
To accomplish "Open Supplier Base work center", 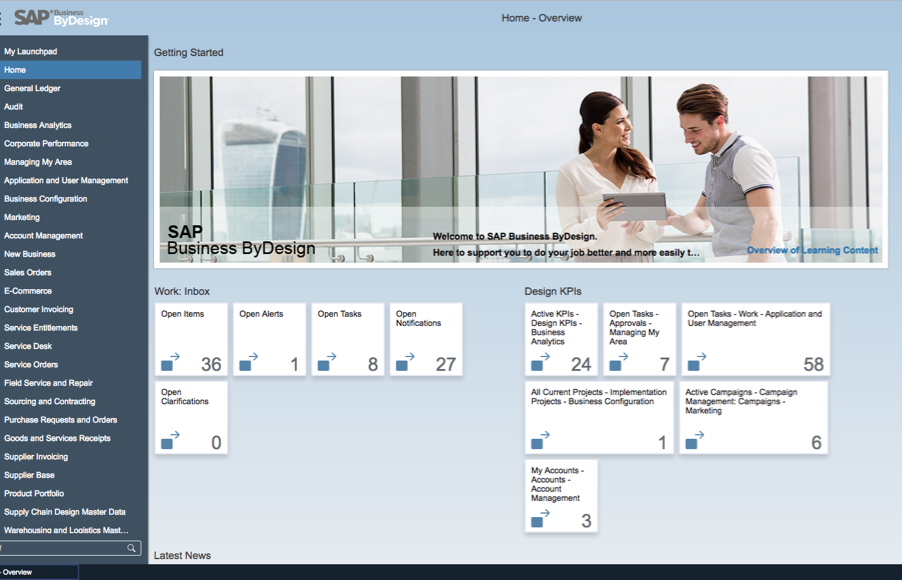I will pos(70,475).
